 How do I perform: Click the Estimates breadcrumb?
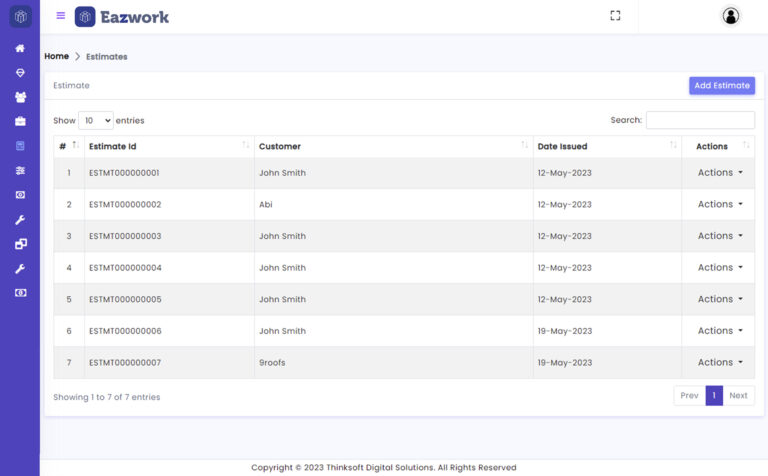click(107, 57)
